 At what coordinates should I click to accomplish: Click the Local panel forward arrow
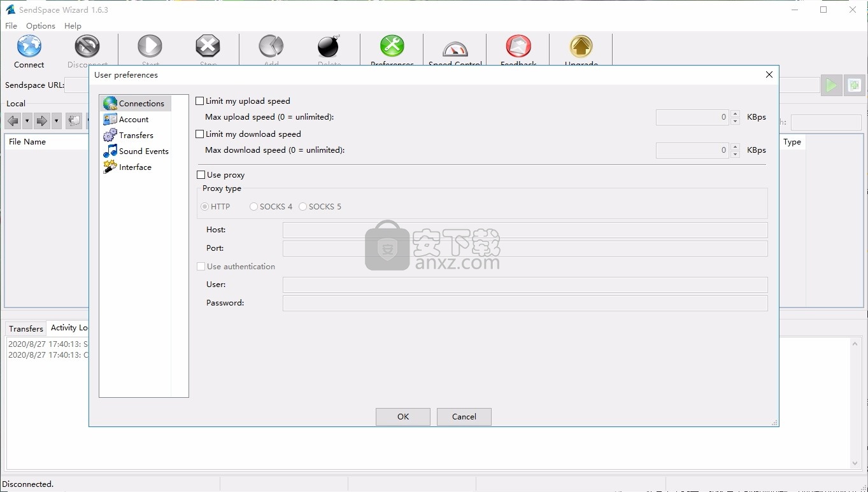(42, 120)
